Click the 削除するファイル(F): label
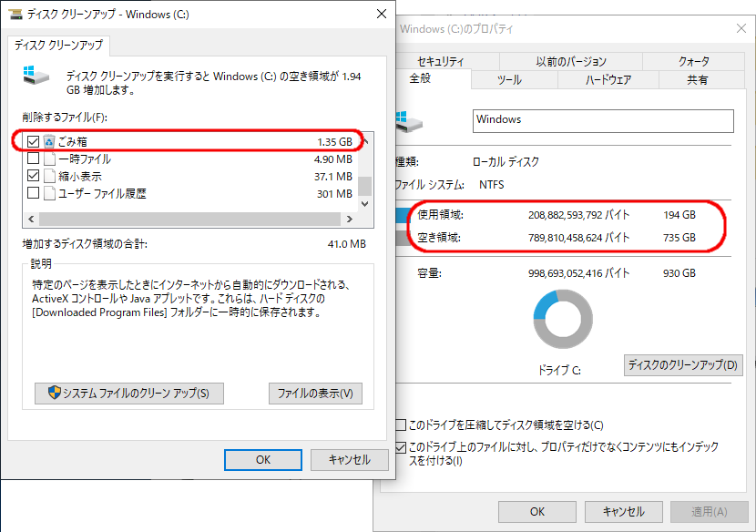Screen dimensions: 756x532 (65, 118)
